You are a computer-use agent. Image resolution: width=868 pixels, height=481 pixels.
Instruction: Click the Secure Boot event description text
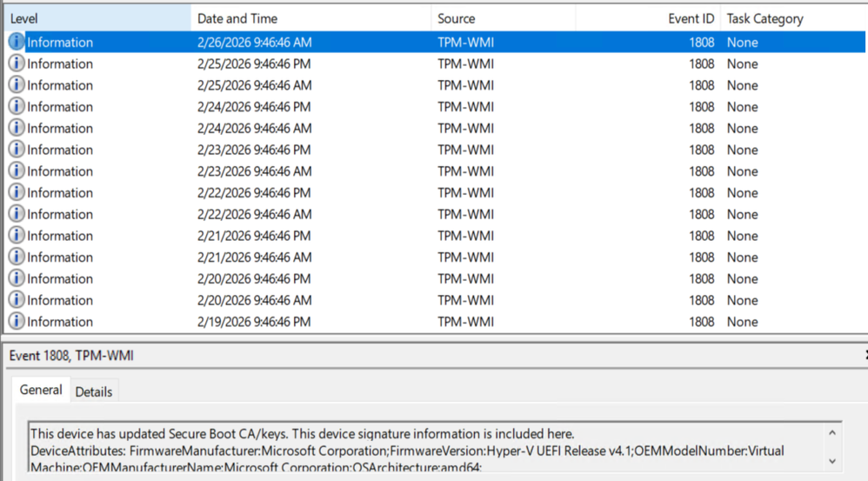[302, 434]
